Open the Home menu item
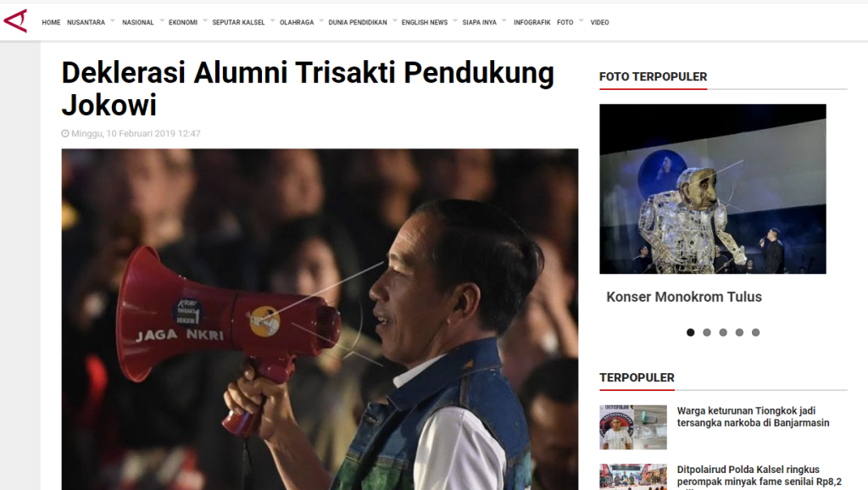This screenshot has height=490, width=868. coord(51,23)
